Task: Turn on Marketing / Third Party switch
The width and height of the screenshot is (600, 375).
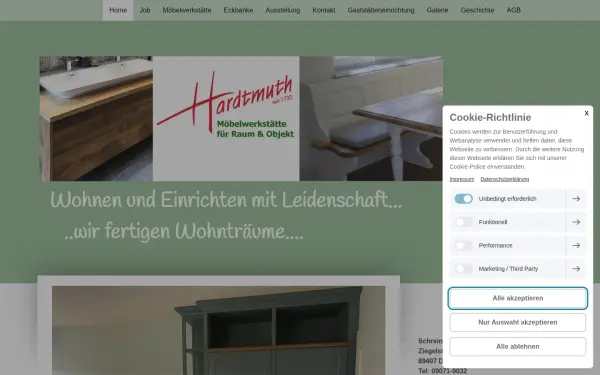Action: 463,269
